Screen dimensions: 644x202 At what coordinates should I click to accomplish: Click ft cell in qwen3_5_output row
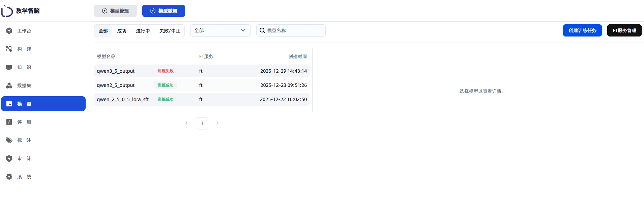tap(201, 71)
